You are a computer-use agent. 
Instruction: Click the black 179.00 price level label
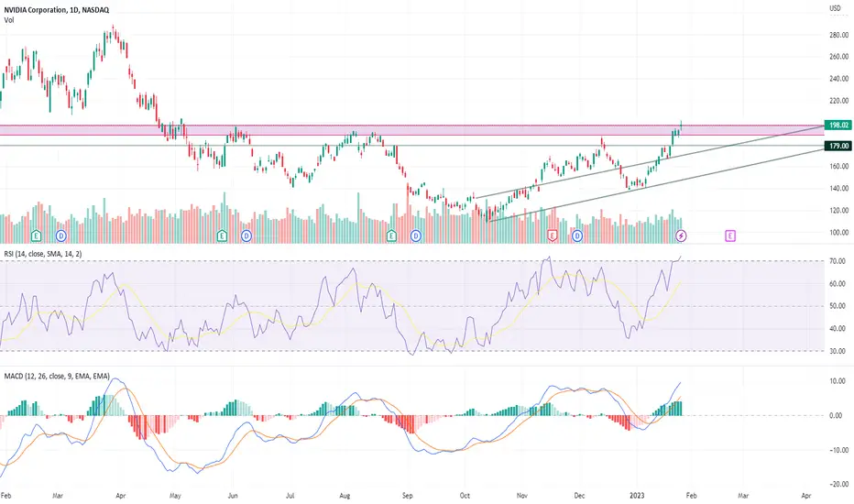click(838, 146)
